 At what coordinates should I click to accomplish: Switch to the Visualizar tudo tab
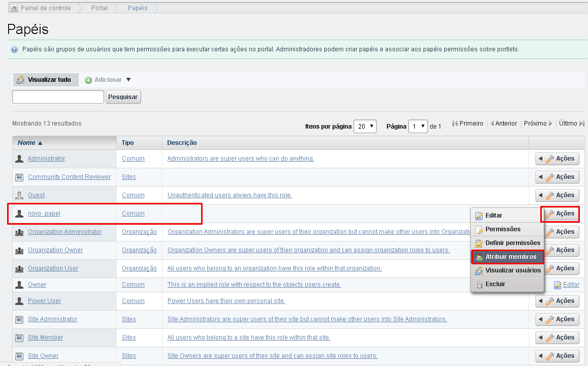(x=45, y=80)
